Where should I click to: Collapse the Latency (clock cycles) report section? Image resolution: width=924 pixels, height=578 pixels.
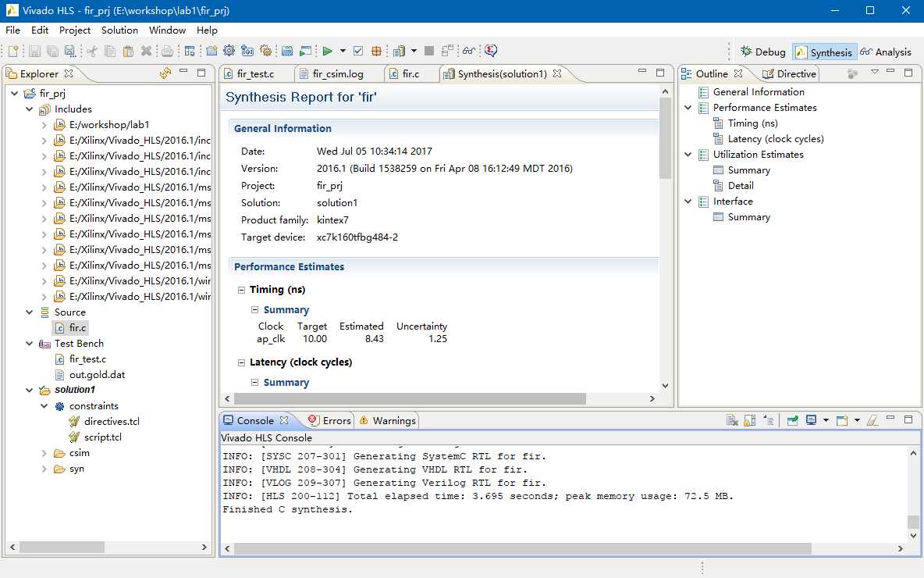coord(241,362)
